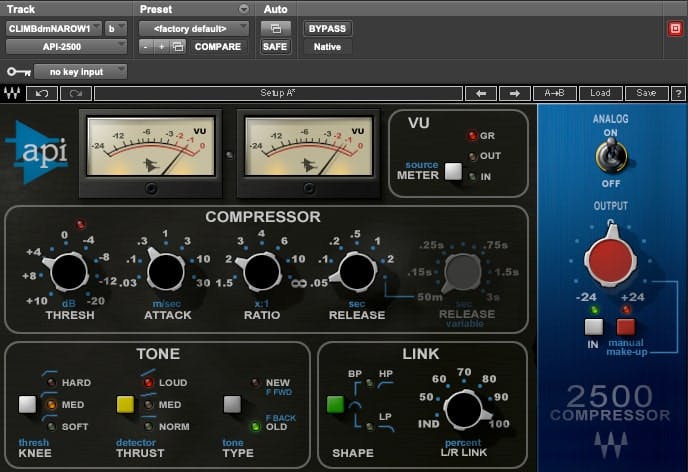Click the HARD knee LED

pyautogui.click(x=52, y=383)
